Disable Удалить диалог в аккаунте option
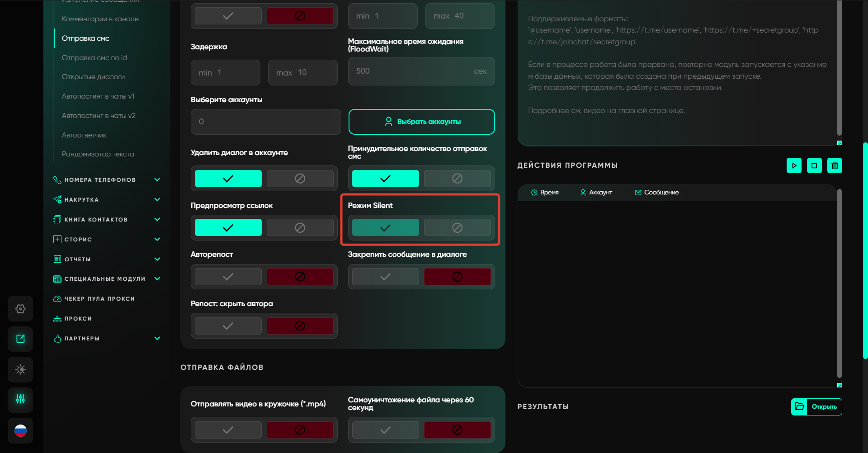 coord(300,179)
